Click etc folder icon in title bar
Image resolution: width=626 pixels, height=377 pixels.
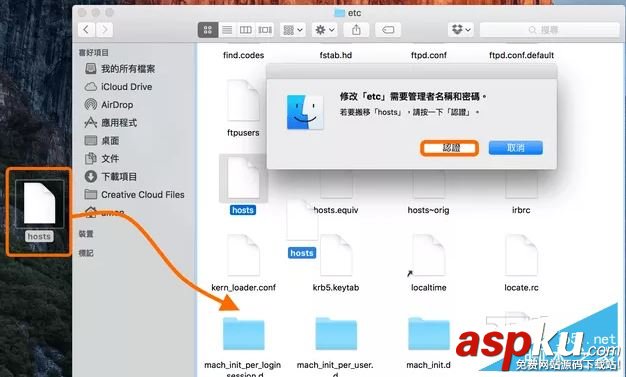coord(339,13)
